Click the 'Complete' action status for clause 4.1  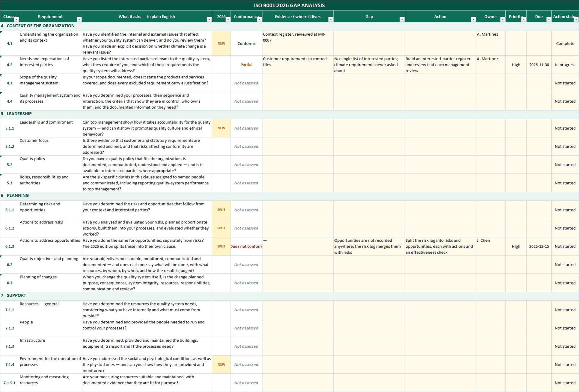(x=565, y=43)
